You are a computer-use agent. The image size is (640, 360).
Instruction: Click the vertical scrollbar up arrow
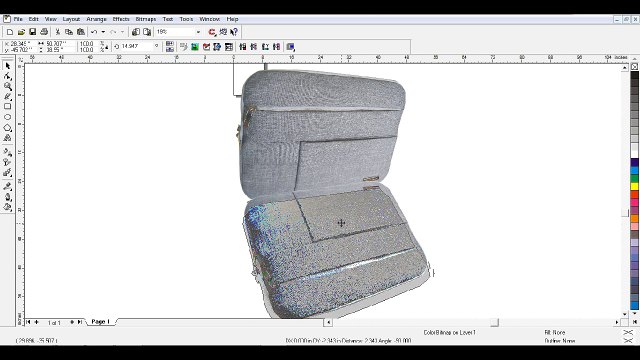(625, 68)
